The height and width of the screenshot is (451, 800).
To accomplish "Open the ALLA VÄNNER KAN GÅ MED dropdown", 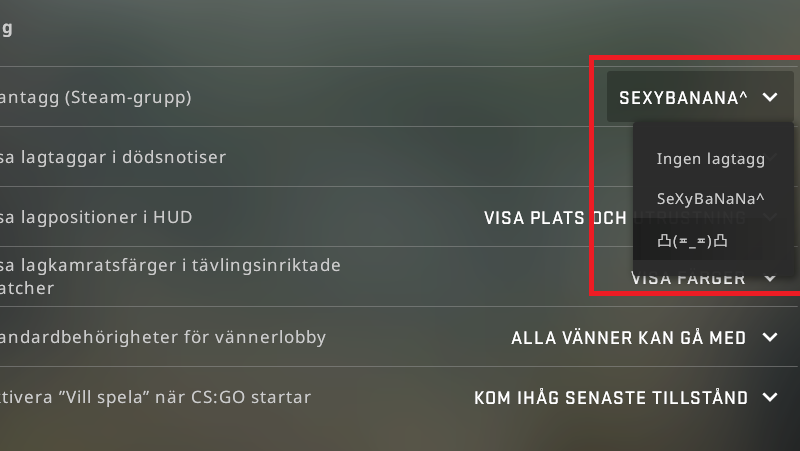I will click(644, 337).
